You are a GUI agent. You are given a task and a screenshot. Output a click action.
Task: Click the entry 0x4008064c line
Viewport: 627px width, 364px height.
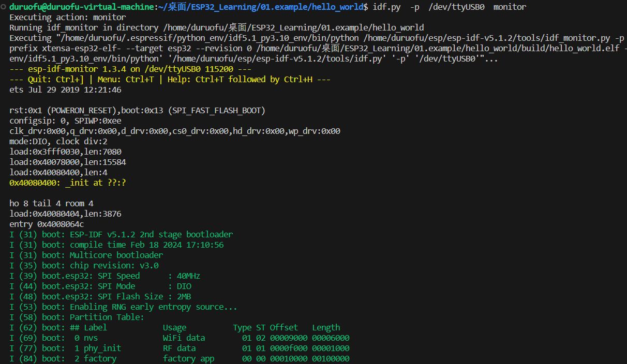(x=47, y=224)
